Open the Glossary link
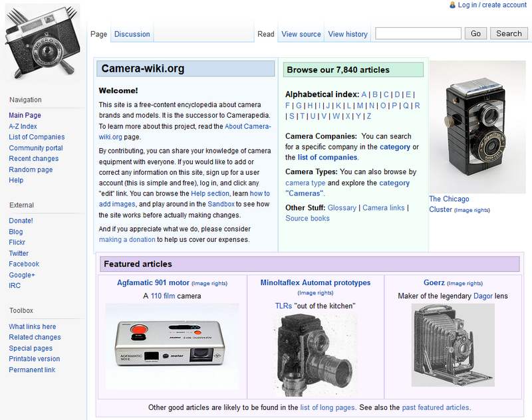Image resolution: width=532 pixels, height=420 pixels. click(342, 208)
